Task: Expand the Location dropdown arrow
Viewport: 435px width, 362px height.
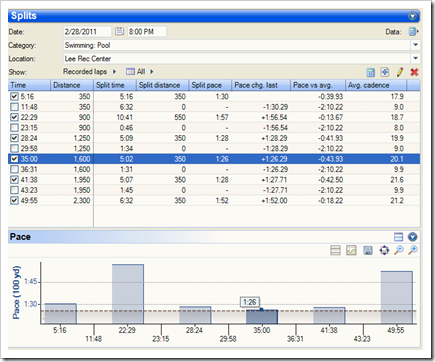Action: pyautogui.click(x=415, y=58)
